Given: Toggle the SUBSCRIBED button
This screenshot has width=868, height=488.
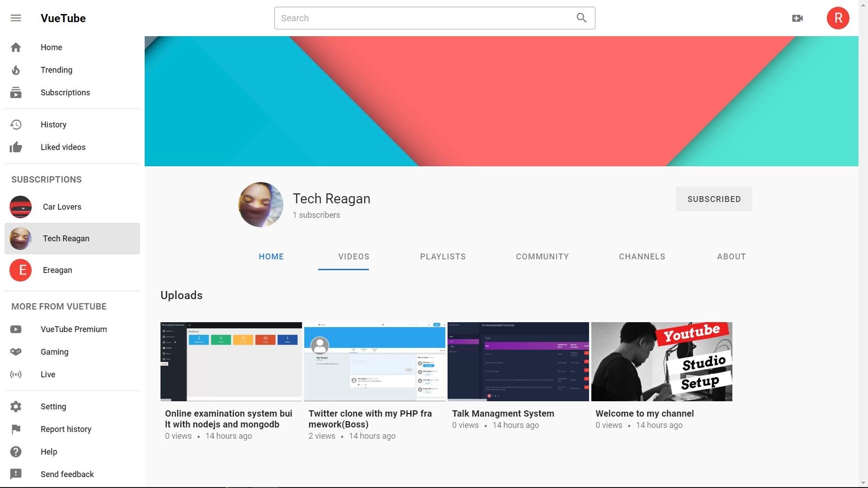Looking at the screenshot, I should click(x=714, y=199).
